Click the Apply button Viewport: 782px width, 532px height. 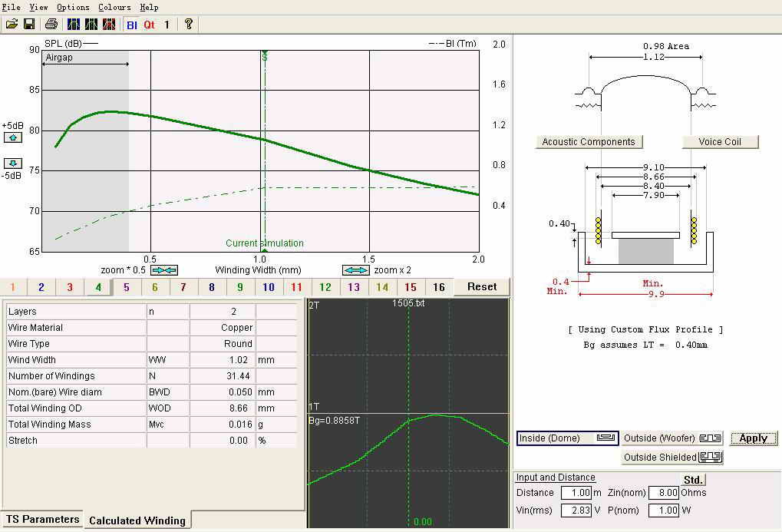point(754,438)
